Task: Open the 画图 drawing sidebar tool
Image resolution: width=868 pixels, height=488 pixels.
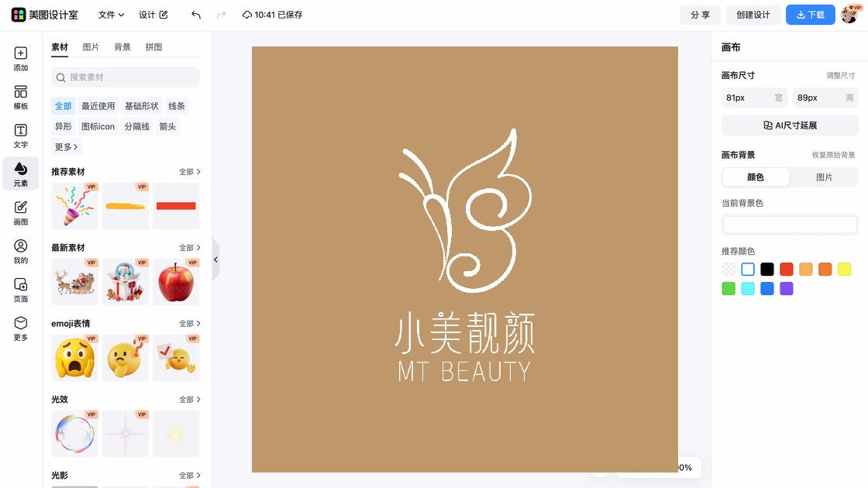Action: click(20, 212)
